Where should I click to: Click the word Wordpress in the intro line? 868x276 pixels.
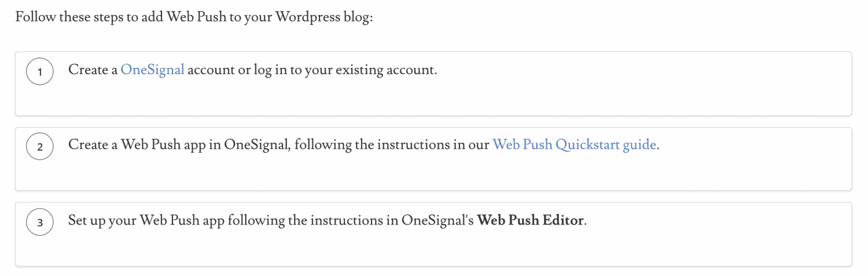tap(308, 17)
